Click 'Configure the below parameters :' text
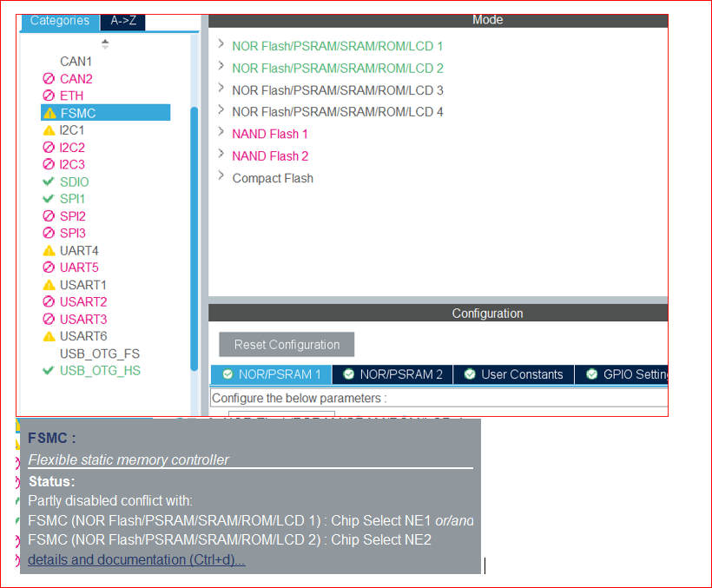The image size is (712, 588). point(300,398)
